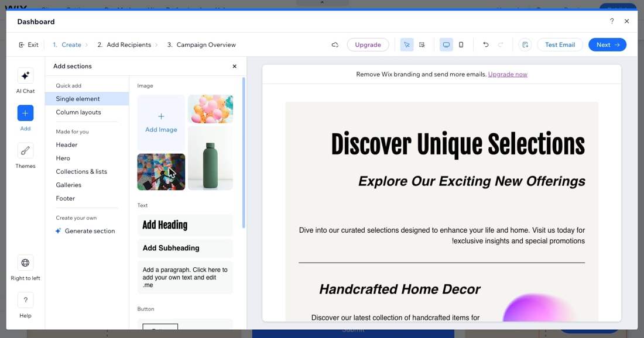This screenshot has height=338, width=644.
Task: Select the Discover Unique Selections heading
Action: pyautogui.click(x=458, y=144)
